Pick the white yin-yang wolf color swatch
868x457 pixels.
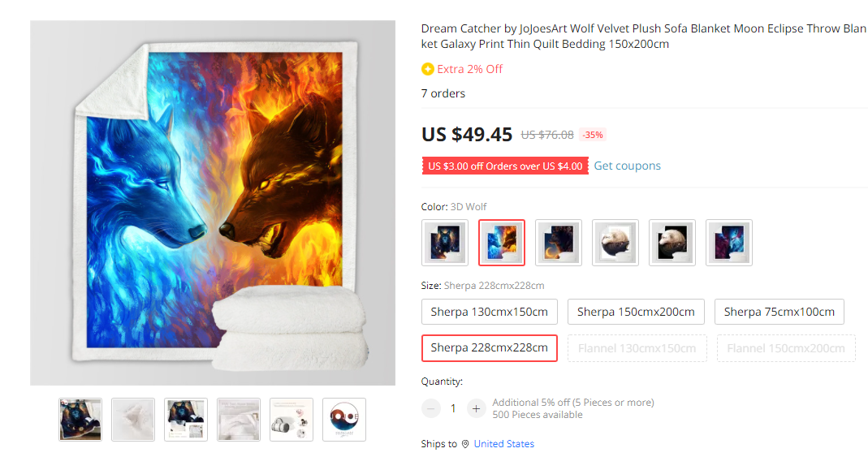(615, 243)
